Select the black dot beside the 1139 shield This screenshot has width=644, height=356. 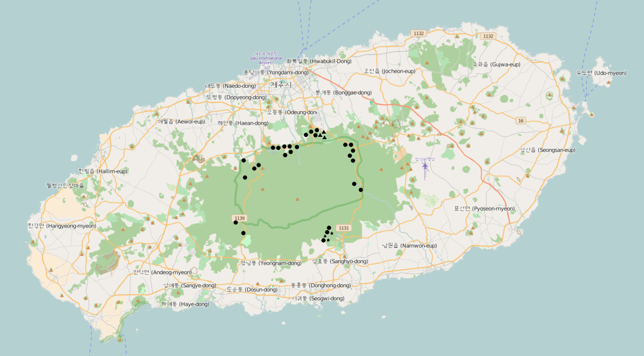236,222
